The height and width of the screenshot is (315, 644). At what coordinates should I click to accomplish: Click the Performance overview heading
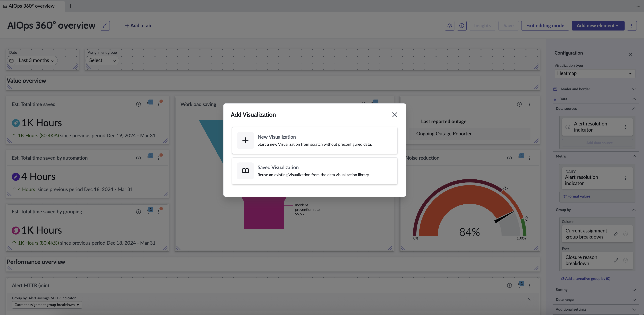(x=36, y=262)
